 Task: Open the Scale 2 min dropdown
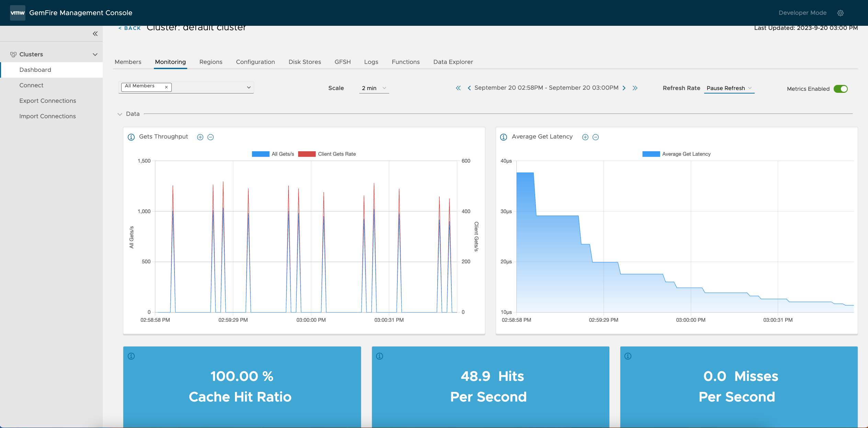(x=374, y=88)
